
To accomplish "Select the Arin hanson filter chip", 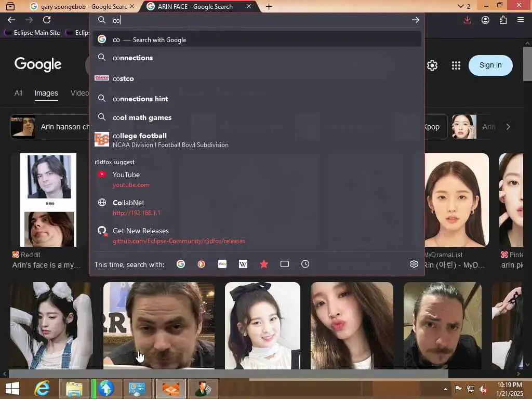I will pyautogui.click(x=50, y=127).
